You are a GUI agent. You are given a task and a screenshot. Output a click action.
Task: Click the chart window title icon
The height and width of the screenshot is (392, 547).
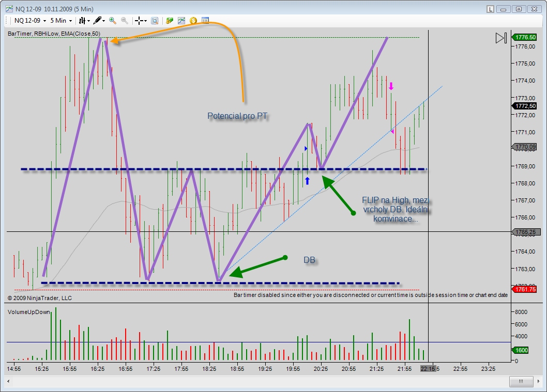(9, 9)
